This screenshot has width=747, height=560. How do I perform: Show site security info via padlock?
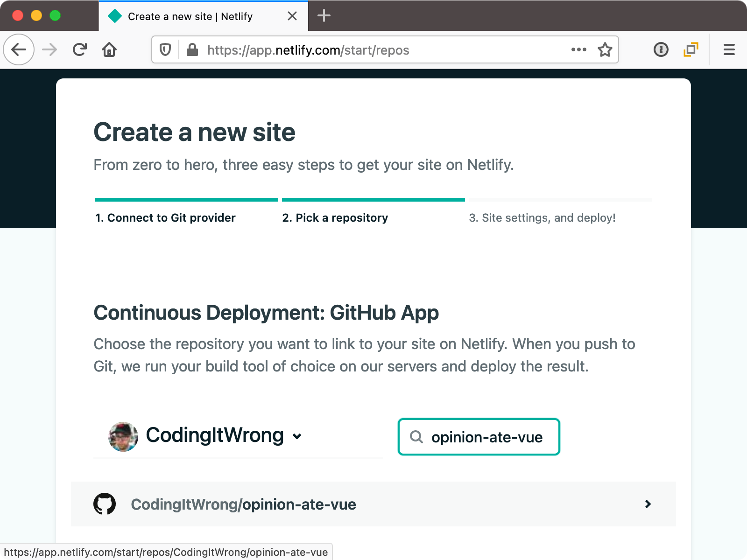[192, 49]
